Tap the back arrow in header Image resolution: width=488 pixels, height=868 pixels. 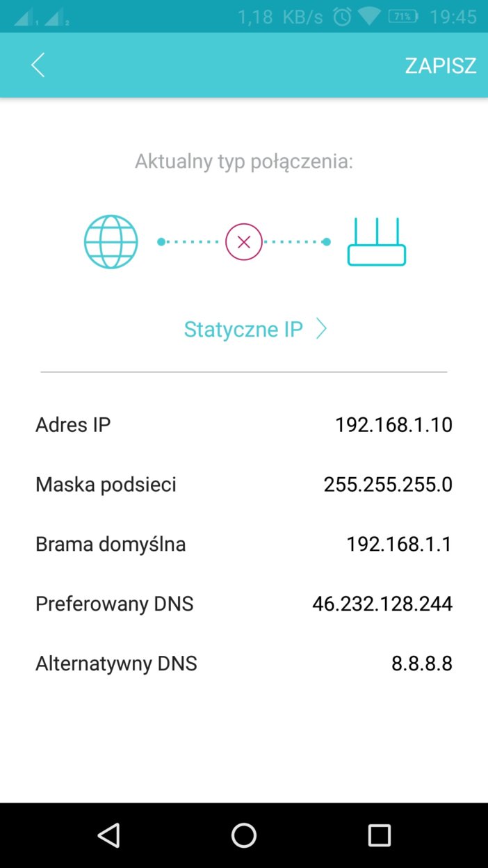click(x=38, y=65)
